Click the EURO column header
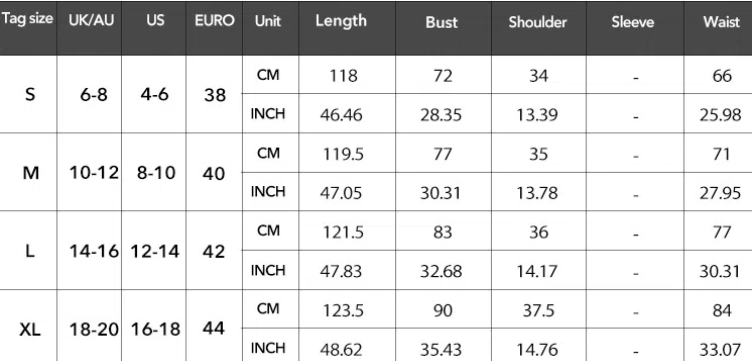Image resolution: width=752 pixels, height=361 pixels. pos(214,21)
